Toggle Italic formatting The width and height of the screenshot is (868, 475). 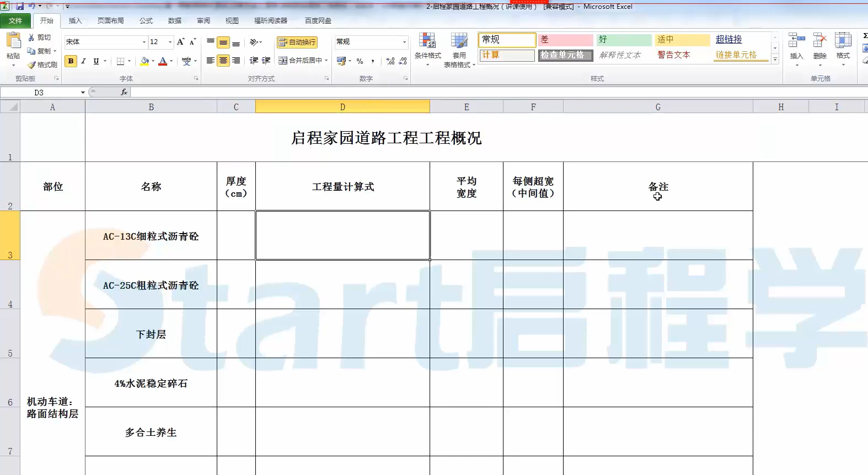pos(83,61)
